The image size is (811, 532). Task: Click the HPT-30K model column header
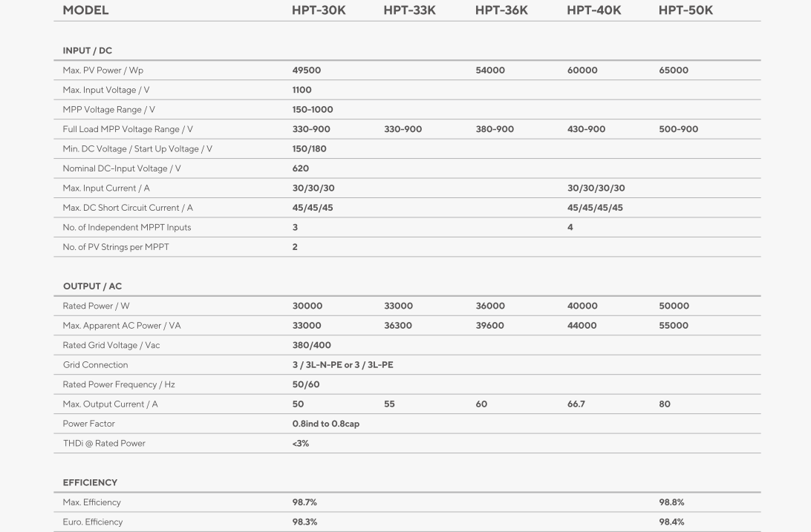[319, 10]
